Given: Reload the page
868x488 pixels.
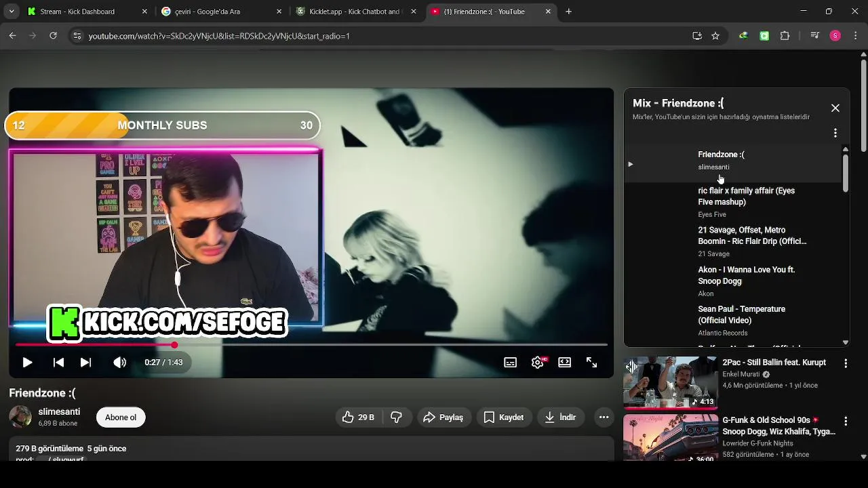Looking at the screenshot, I should tap(53, 36).
